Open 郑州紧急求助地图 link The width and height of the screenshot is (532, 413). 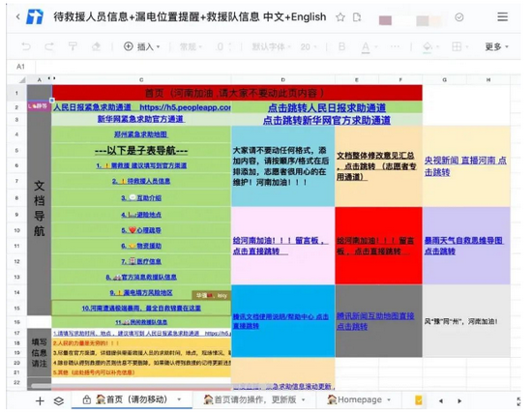[141, 134]
